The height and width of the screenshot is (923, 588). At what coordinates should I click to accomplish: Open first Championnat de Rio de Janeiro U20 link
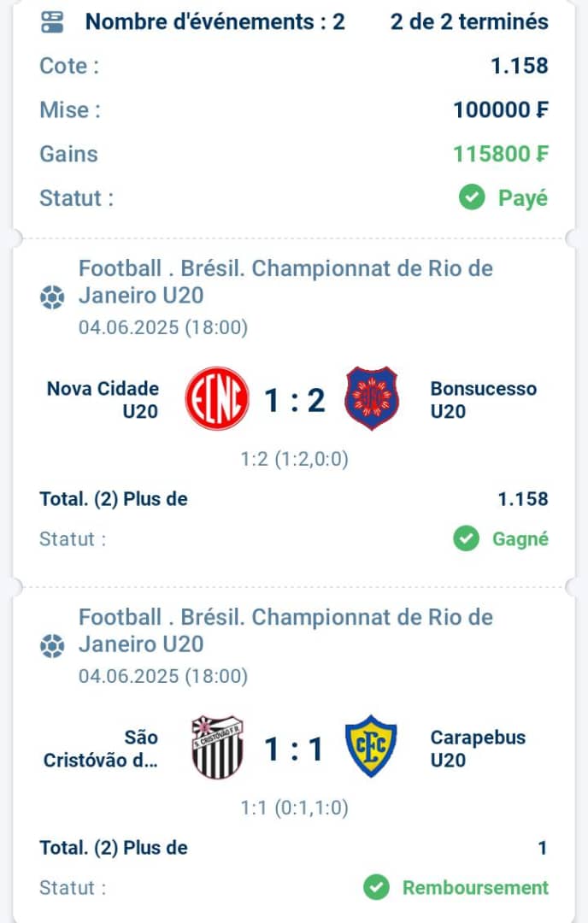[x=285, y=282]
